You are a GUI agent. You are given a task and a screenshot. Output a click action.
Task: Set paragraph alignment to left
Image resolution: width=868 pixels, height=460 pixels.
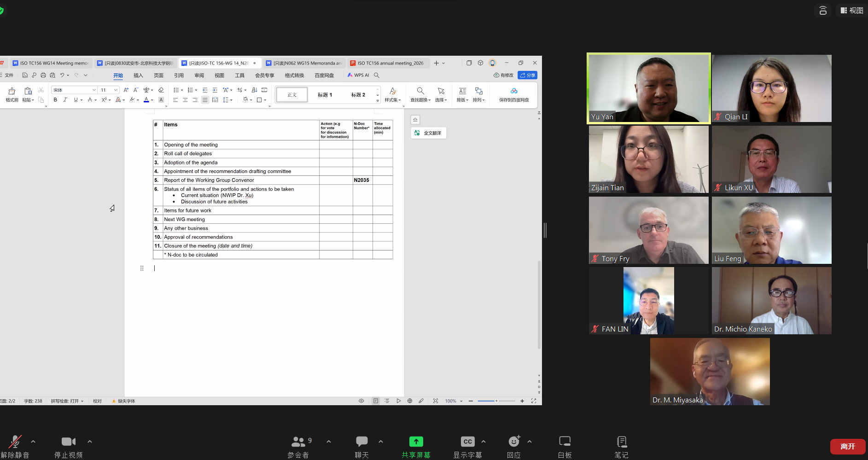[x=175, y=99]
